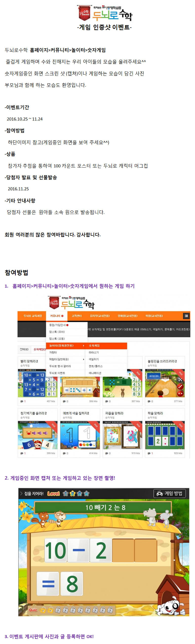195x644 pixels.
Task: Click the game controller 게임 방법 icon
Action: click(x=160, y=494)
